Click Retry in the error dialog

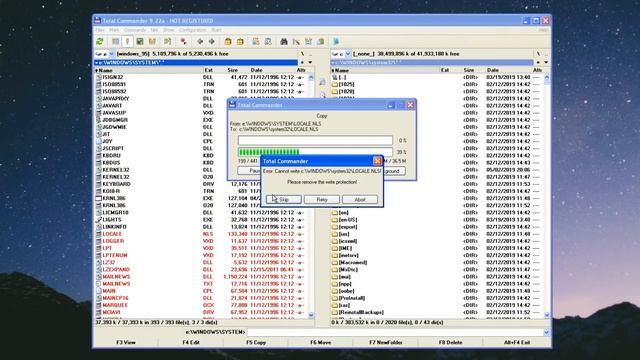click(x=322, y=200)
